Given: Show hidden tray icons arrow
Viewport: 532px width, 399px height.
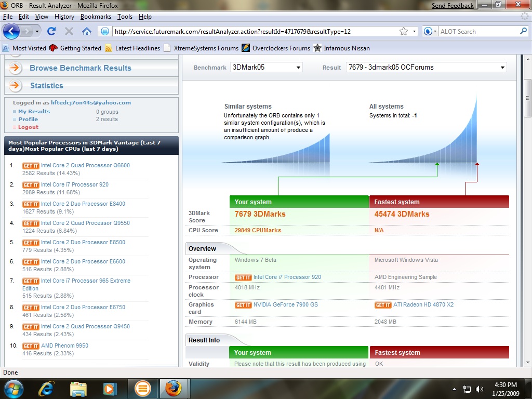Looking at the screenshot, I should 454,389.
